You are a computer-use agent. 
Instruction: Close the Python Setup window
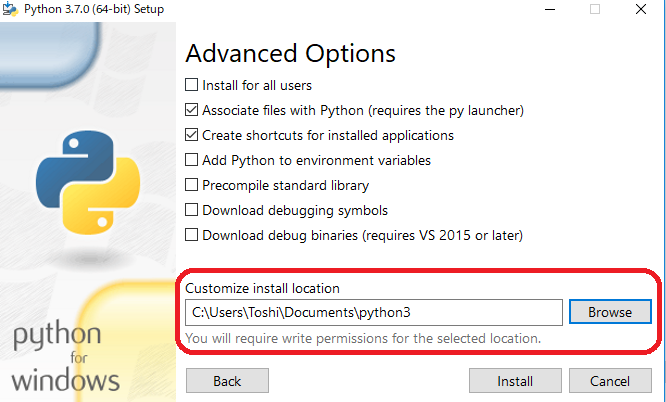coord(641,9)
